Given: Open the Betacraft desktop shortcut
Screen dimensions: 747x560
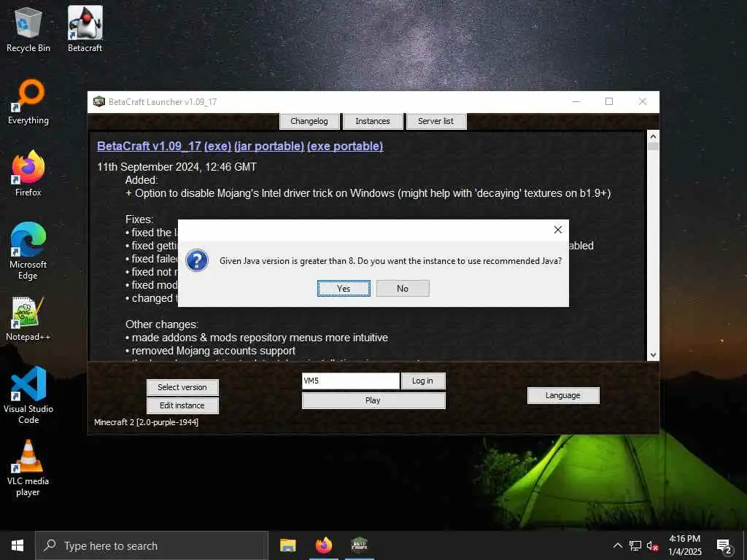Looking at the screenshot, I should (x=85, y=29).
